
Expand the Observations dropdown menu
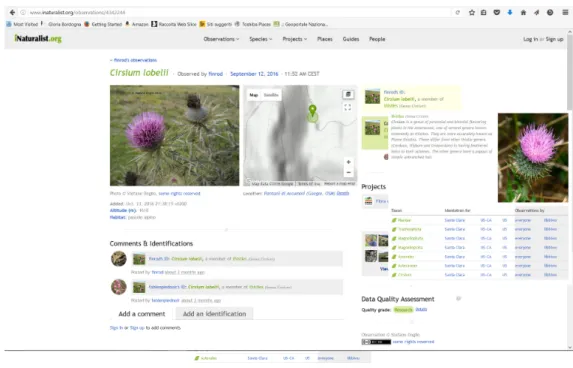(221, 39)
